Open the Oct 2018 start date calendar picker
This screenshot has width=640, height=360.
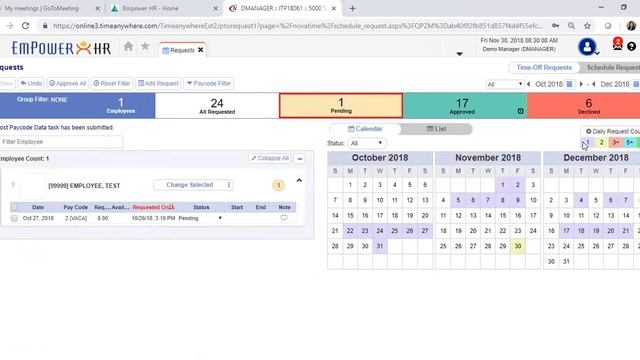[x=569, y=84]
